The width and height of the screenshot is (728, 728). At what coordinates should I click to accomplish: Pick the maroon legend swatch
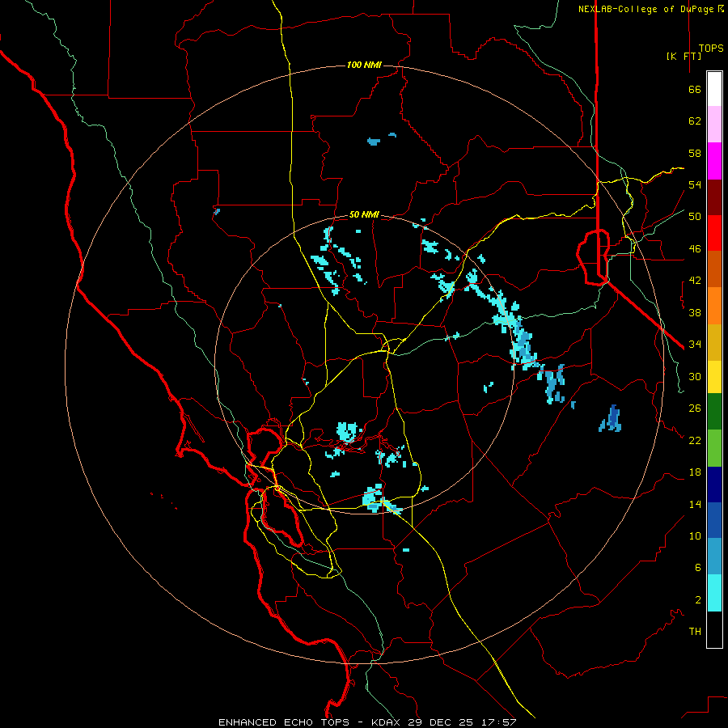coord(714,197)
